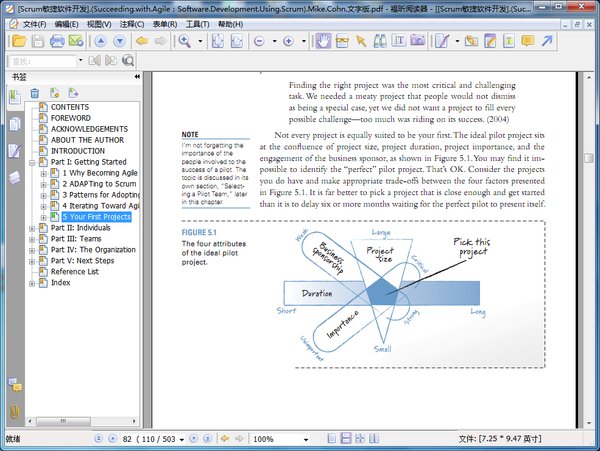600x451 pixels.
Task: Open the attachments paperclip panel
Action: [x=15, y=412]
